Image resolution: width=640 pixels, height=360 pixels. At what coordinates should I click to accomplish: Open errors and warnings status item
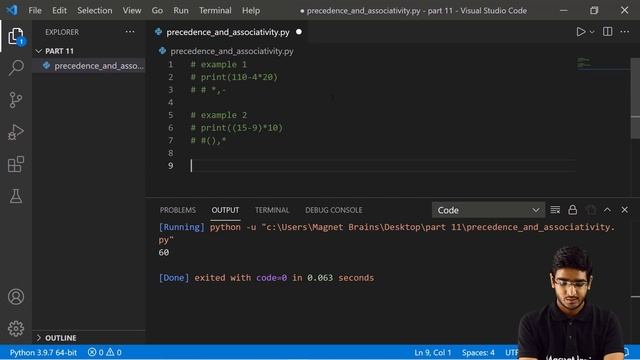point(104,353)
